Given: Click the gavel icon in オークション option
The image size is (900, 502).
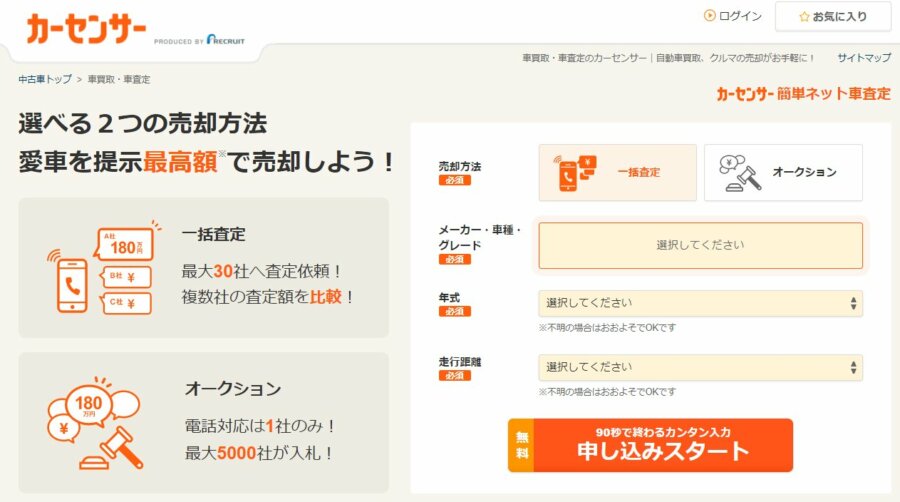Looking at the screenshot, I should pos(740,173).
